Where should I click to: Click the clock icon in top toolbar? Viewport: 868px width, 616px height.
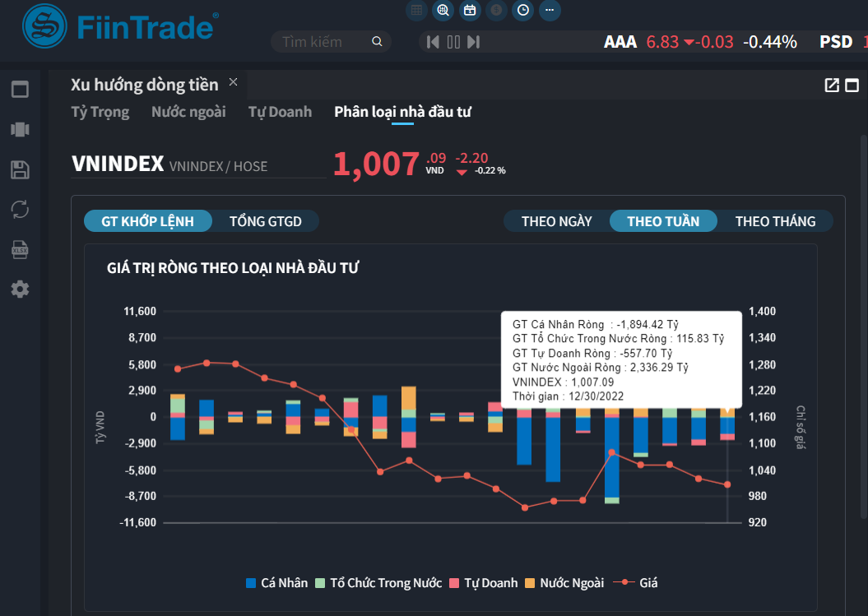(x=522, y=11)
